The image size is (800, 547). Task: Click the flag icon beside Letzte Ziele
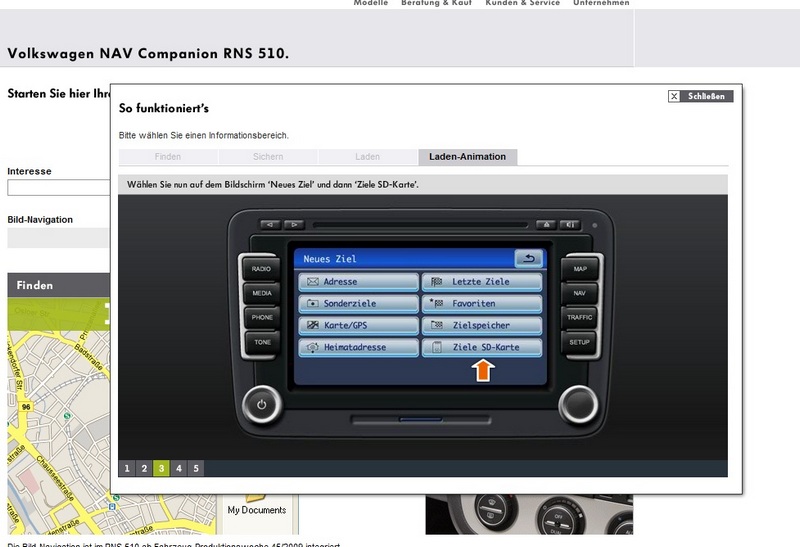point(436,282)
